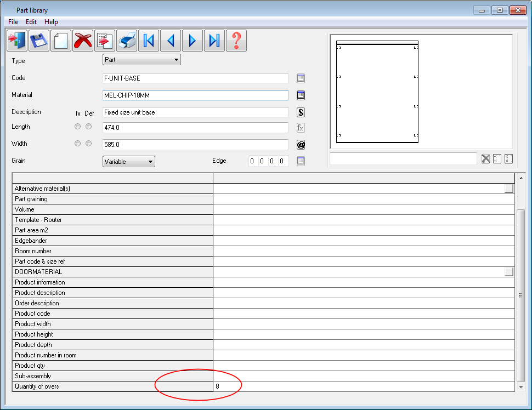Viewport: 532px width, 410px height.
Task: Go to first record arrow
Action: coord(149,41)
